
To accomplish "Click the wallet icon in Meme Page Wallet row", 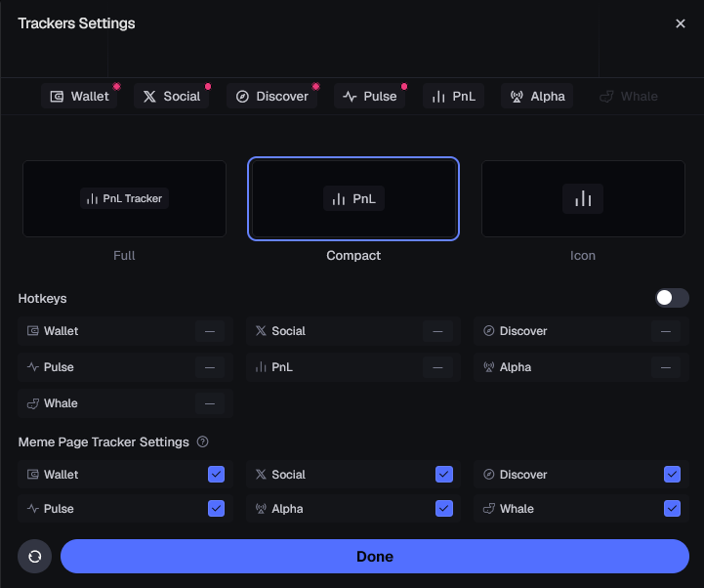I will click(x=33, y=475).
